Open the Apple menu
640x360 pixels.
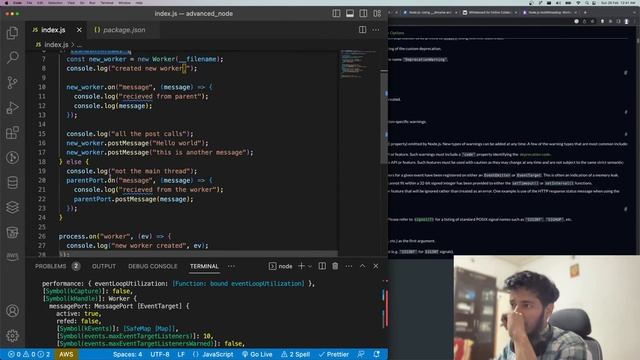click(6, 3)
